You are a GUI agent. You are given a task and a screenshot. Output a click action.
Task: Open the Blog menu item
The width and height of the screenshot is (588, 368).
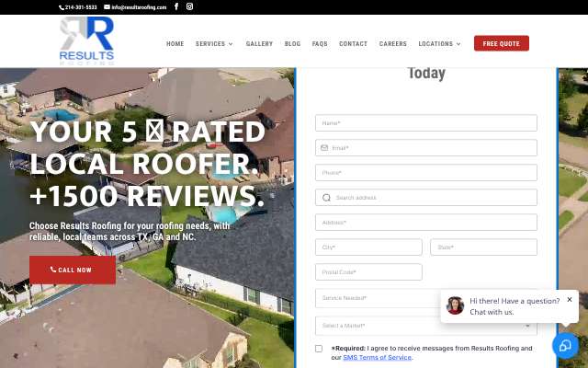click(x=292, y=44)
